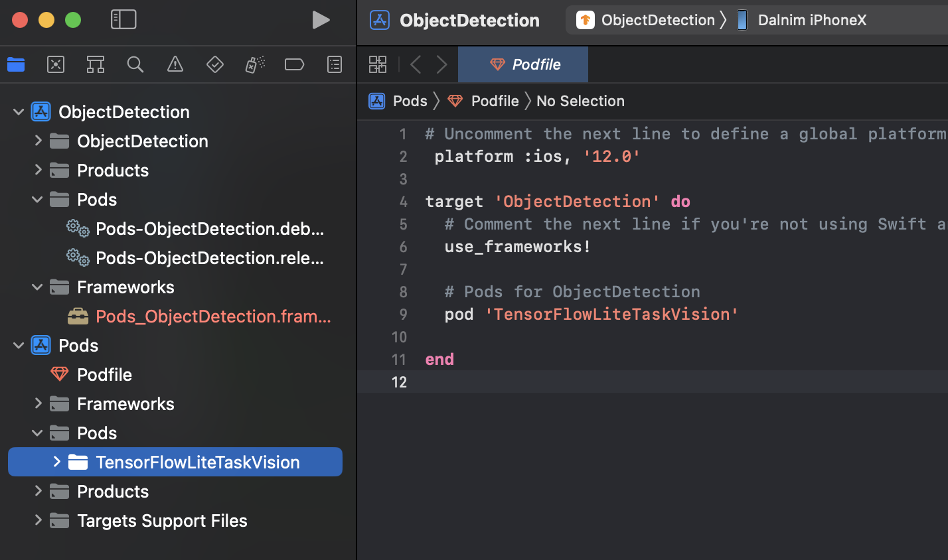This screenshot has width=948, height=560.
Task: Click line number 9 in gutter
Action: tap(403, 315)
